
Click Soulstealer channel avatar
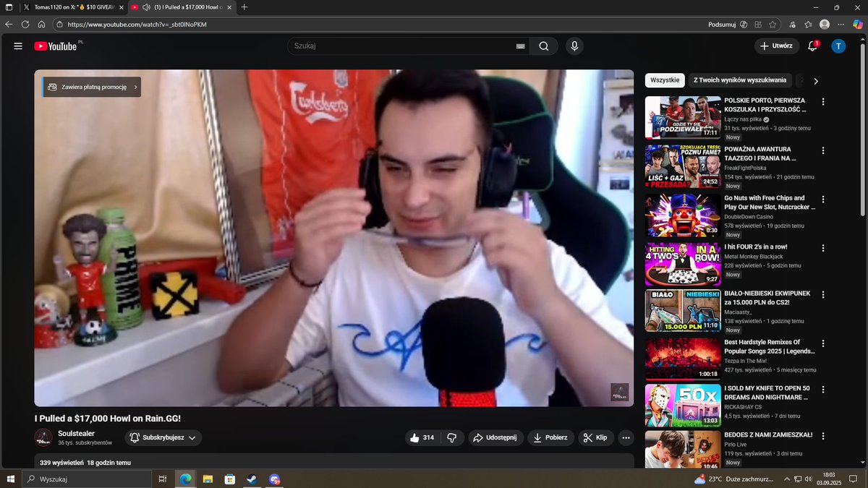[43, 437]
